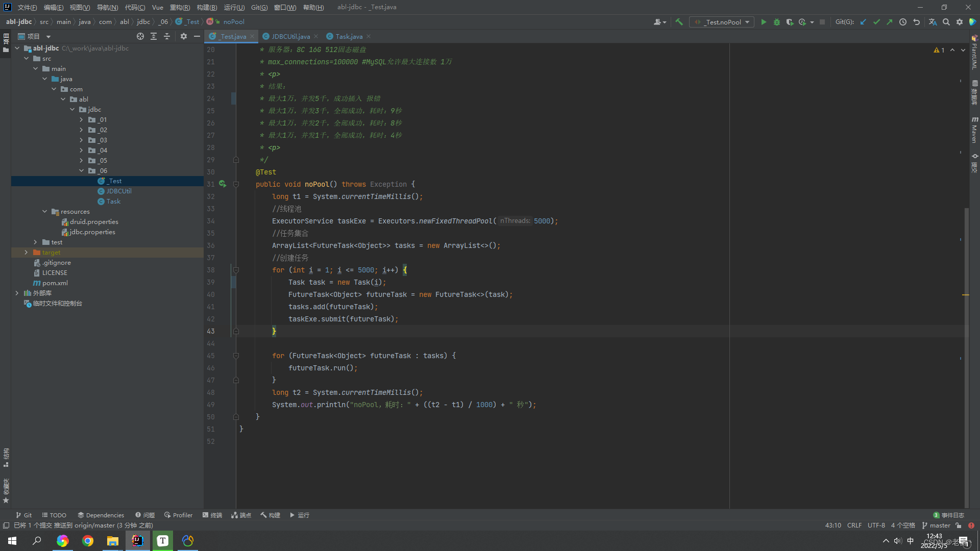This screenshot has height=551, width=980.
Task: Switch to the JDBCUtil.java tab
Action: (x=290, y=36)
